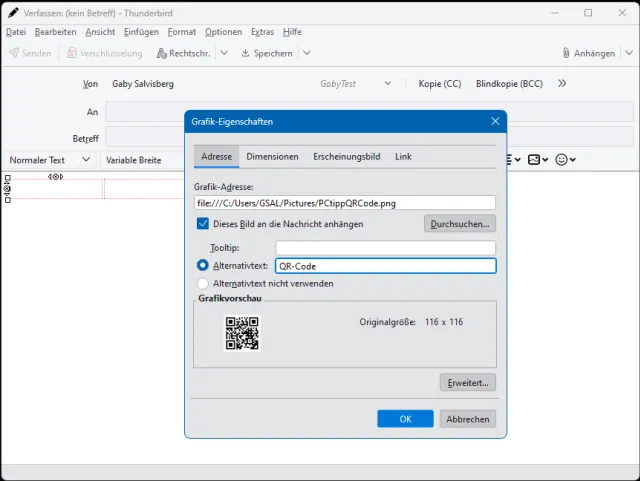Click the insert image toolbar icon
640x481 pixels.
(534, 160)
